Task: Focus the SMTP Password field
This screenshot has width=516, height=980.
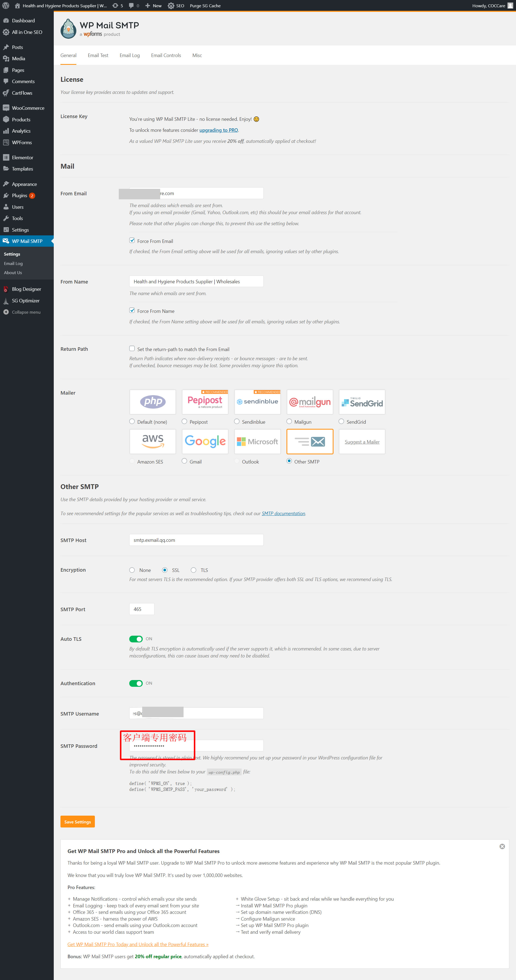Action: [x=196, y=746]
